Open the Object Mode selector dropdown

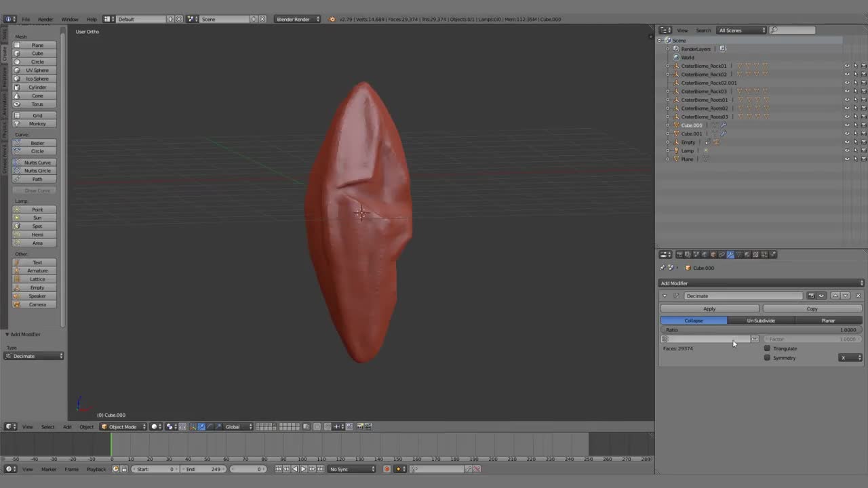tap(123, 427)
